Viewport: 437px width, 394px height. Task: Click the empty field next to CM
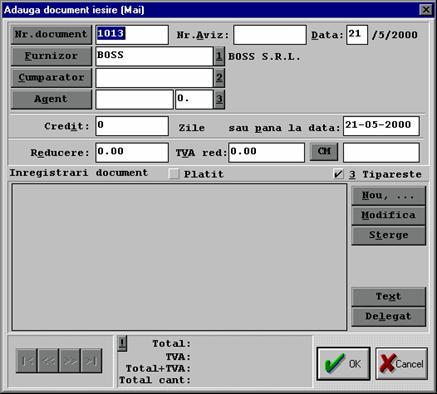tap(381, 153)
